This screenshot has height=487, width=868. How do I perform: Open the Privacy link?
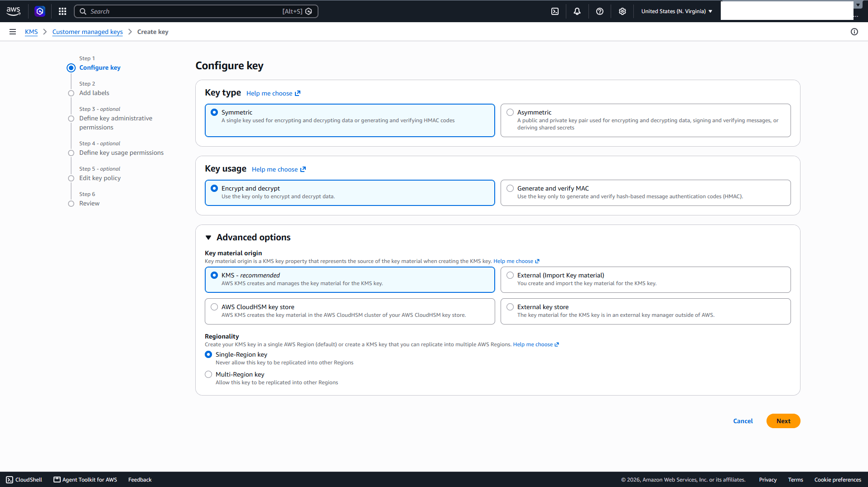pos(768,480)
